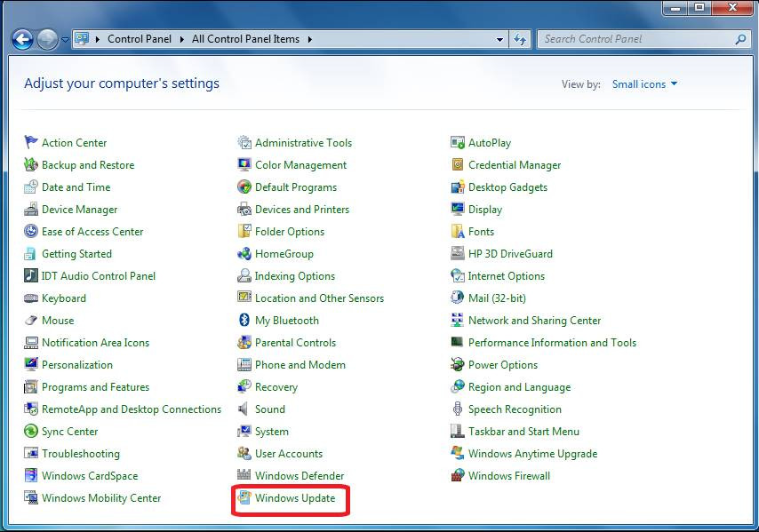Open RemoteApp and Desktop Connections link
This screenshot has width=759, height=532.
click(132, 409)
